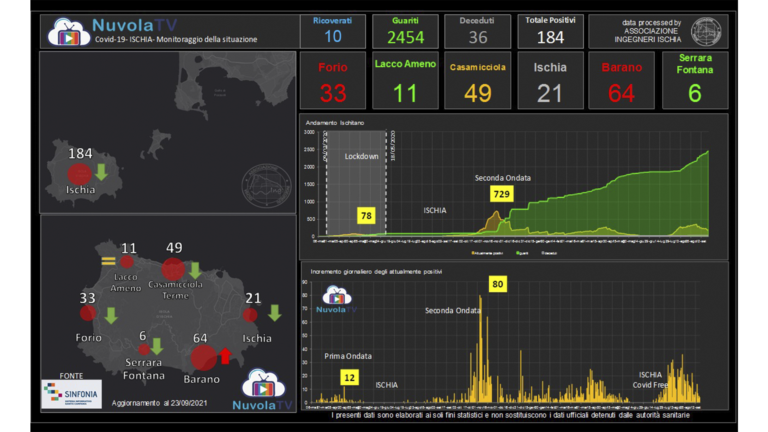Open the Forio municipality tile showing 33
This screenshot has width=768, height=432.
tap(333, 81)
